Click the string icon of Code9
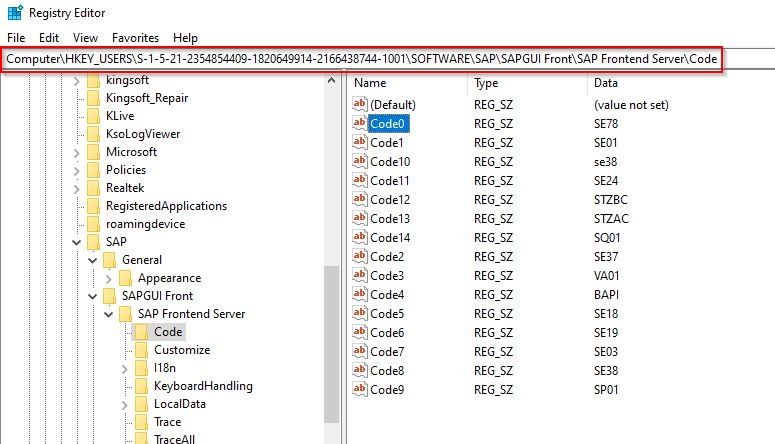Image resolution: width=775 pixels, height=444 pixels. click(360, 389)
